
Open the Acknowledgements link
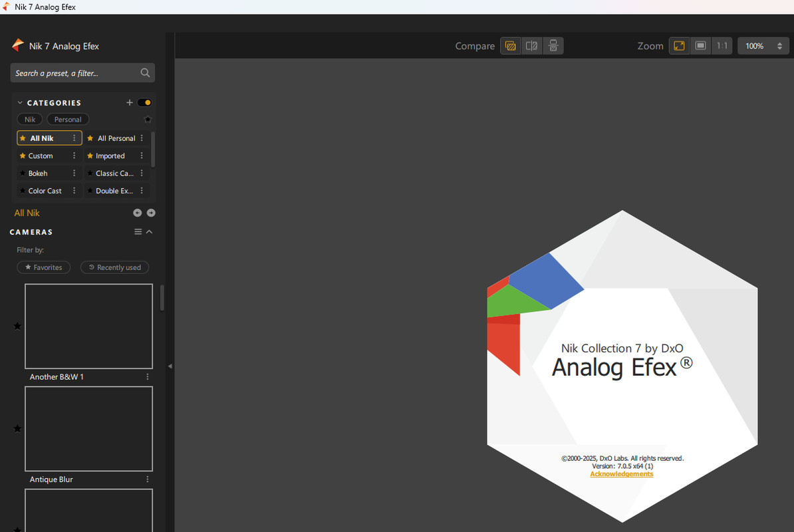pyautogui.click(x=621, y=474)
